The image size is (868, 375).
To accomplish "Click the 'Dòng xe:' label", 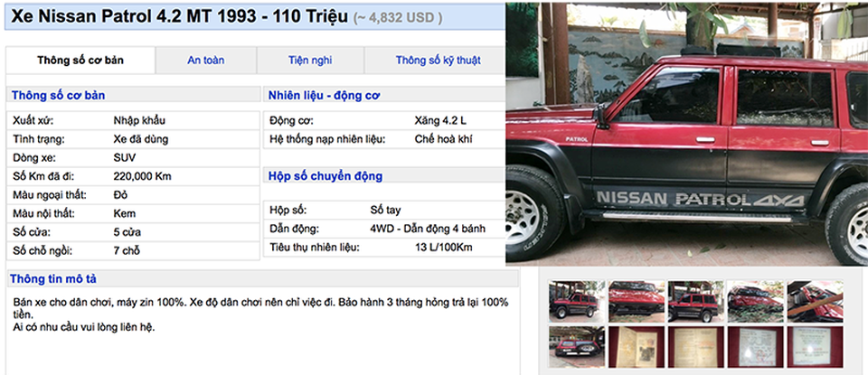I will tap(34, 157).
